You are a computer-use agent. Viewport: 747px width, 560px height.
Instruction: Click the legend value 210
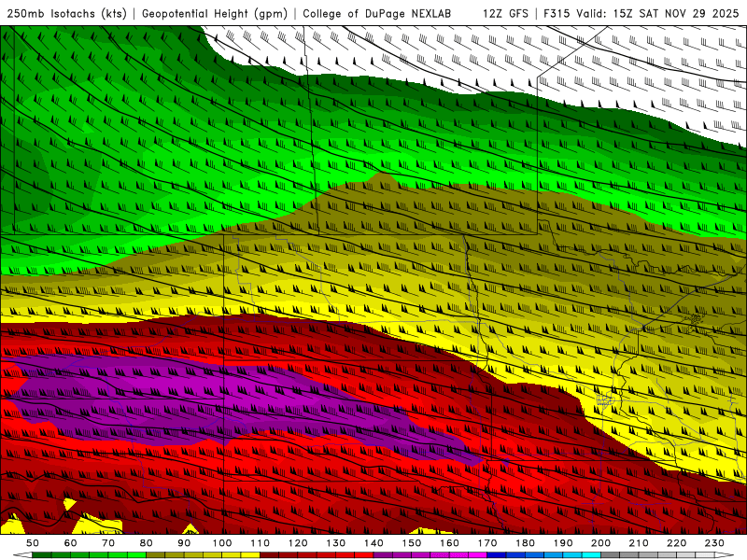pos(639,543)
